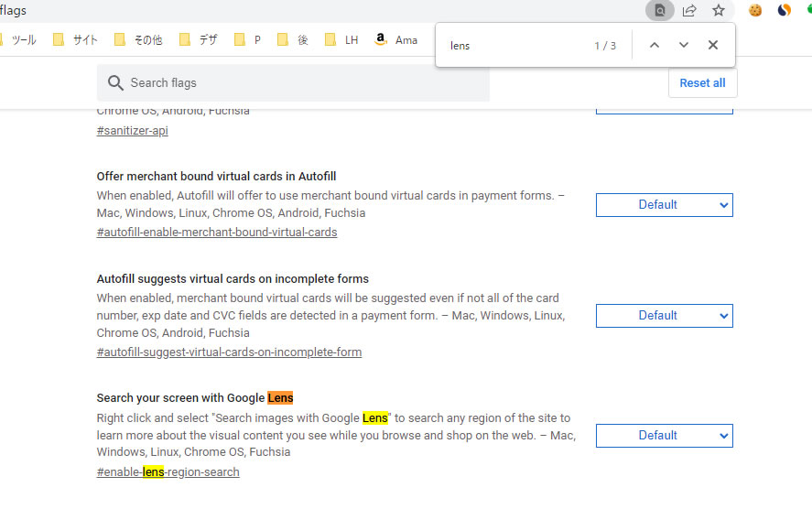The height and width of the screenshot is (509, 812).
Task: Focus the Search flags input box
Action: [x=293, y=82]
